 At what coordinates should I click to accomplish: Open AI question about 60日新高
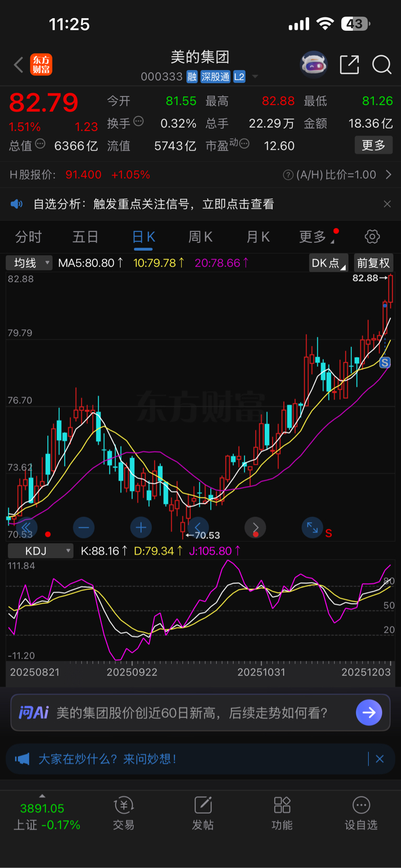pos(192,713)
